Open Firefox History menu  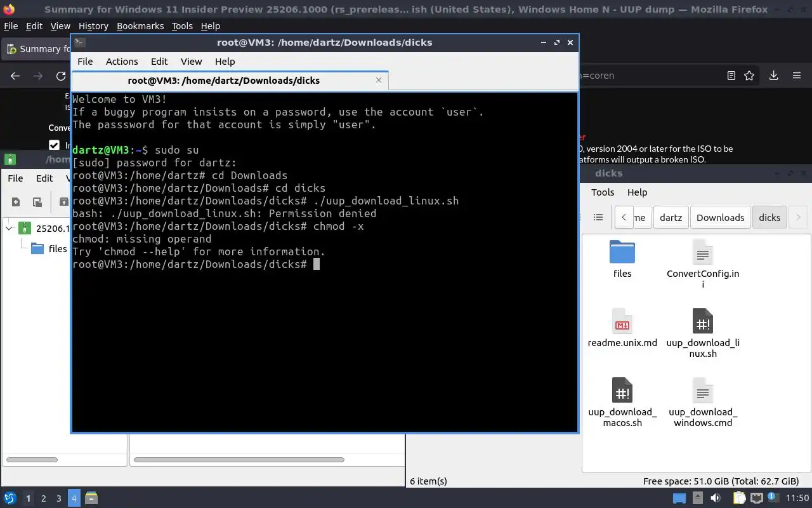pyautogui.click(x=93, y=26)
